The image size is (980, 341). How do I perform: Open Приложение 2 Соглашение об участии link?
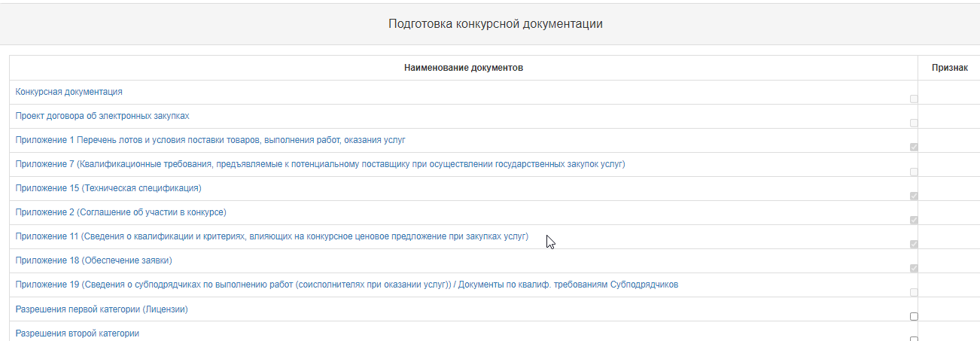click(121, 212)
